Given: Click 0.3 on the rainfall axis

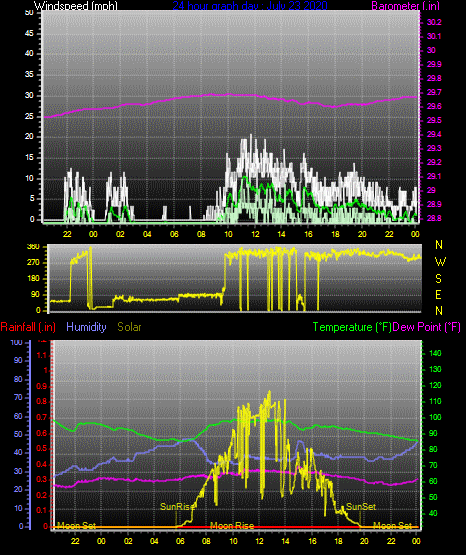Looking at the screenshot, I should coord(42,479).
